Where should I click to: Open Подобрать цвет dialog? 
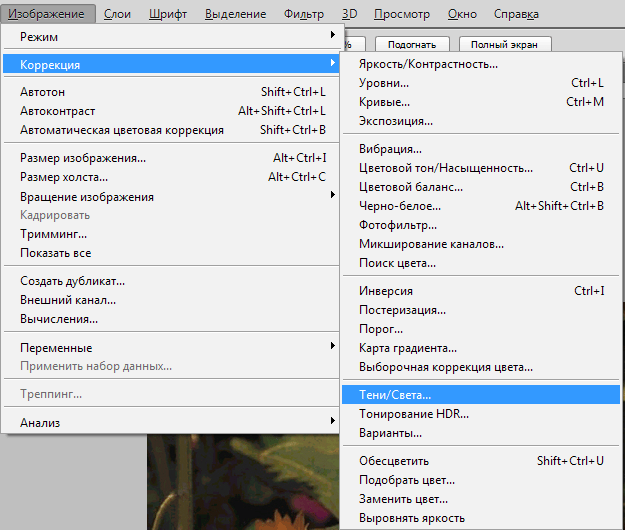481,480
